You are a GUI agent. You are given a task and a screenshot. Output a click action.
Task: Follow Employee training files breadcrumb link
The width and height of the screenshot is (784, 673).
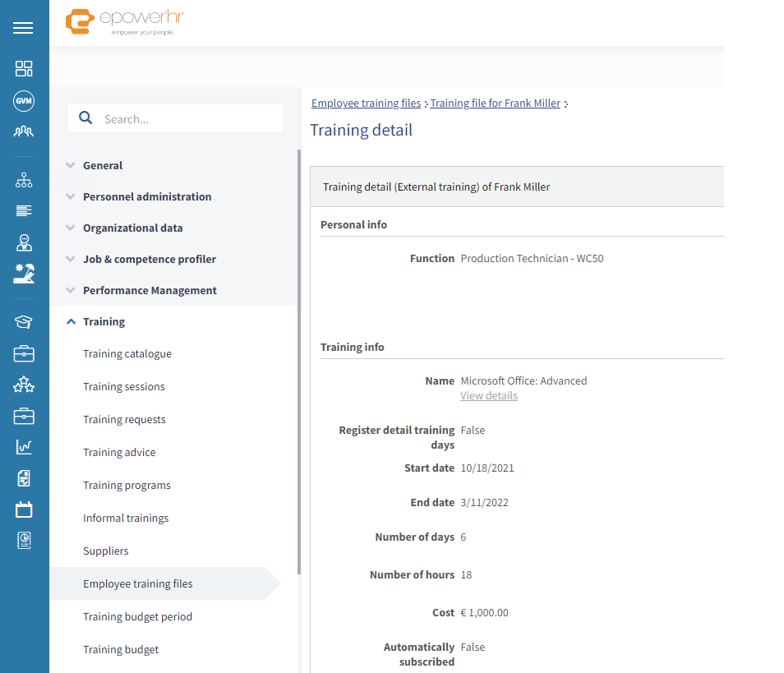click(x=366, y=103)
